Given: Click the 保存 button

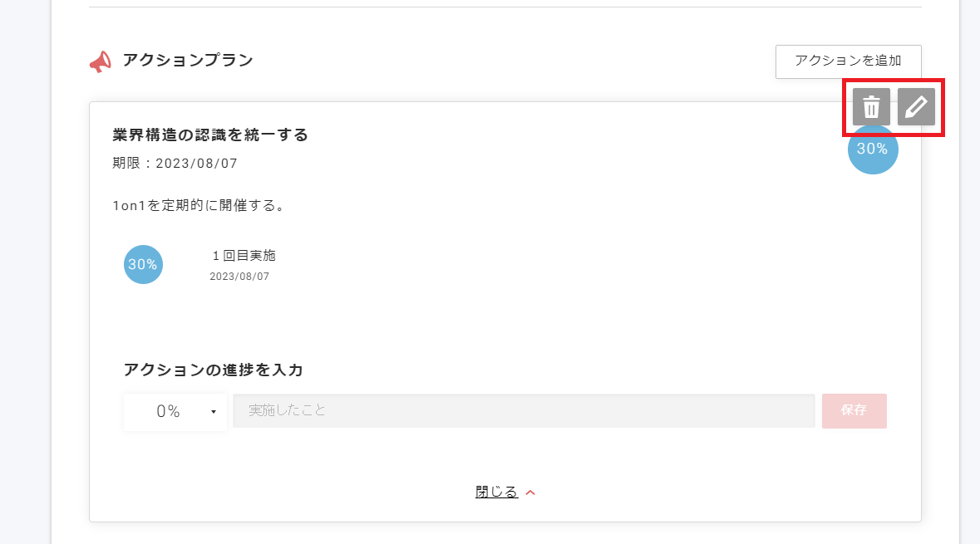Looking at the screenshot, I should click(x=854, y=411).
